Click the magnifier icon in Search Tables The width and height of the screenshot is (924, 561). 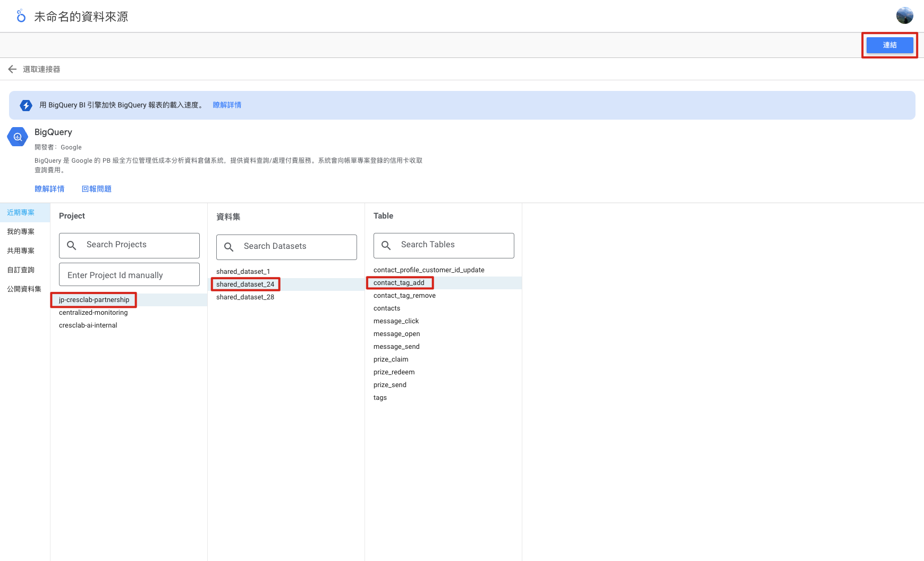[386, 245]
